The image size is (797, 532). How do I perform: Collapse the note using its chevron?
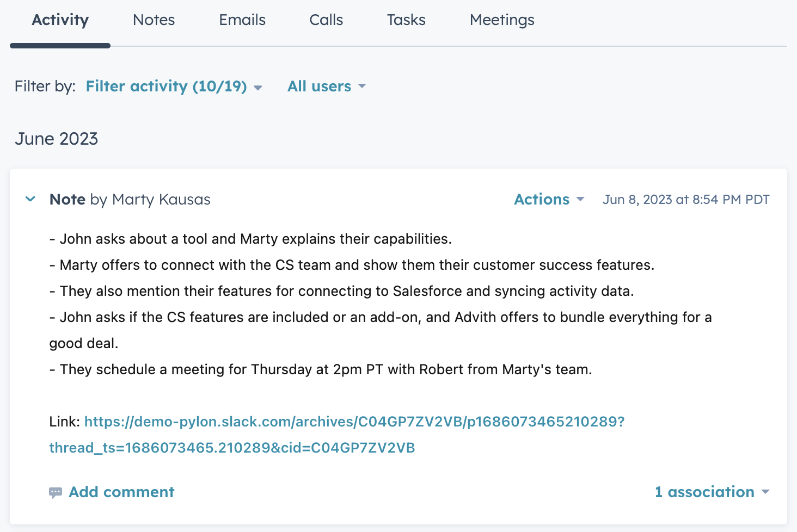pyautogui.click(x=30, y=199)
